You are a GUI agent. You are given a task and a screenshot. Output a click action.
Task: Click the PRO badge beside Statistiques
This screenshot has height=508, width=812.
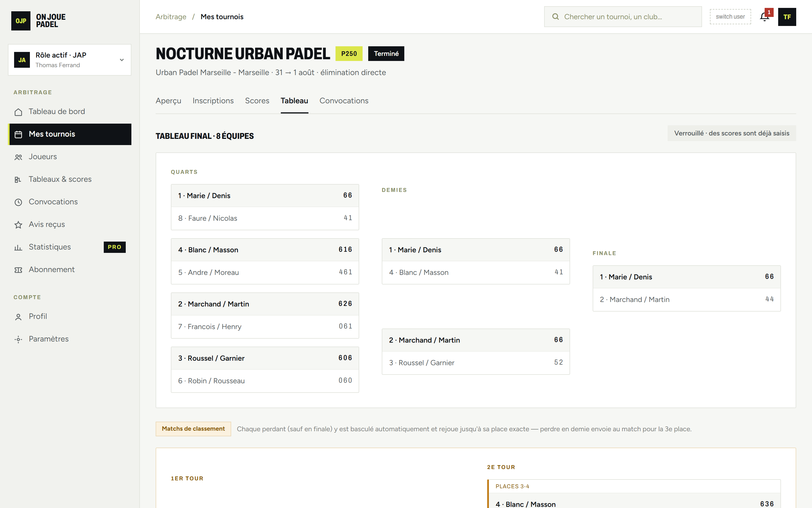[114, 247]
